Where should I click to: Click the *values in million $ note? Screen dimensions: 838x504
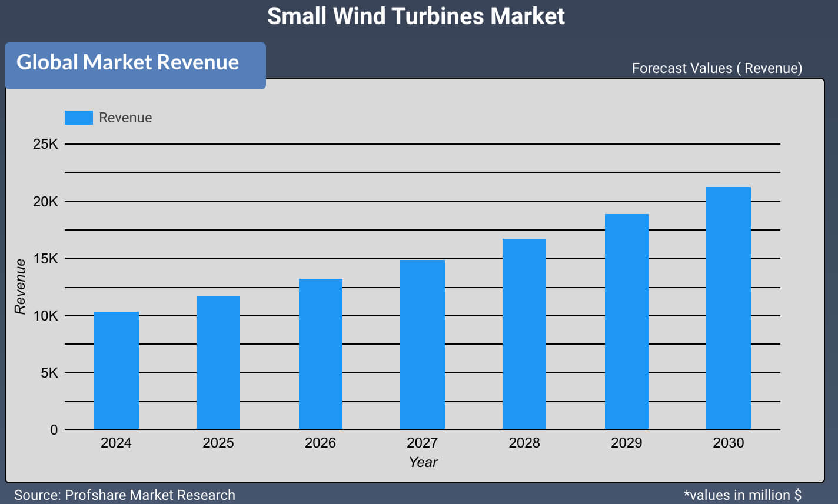[x=743, y=495]
